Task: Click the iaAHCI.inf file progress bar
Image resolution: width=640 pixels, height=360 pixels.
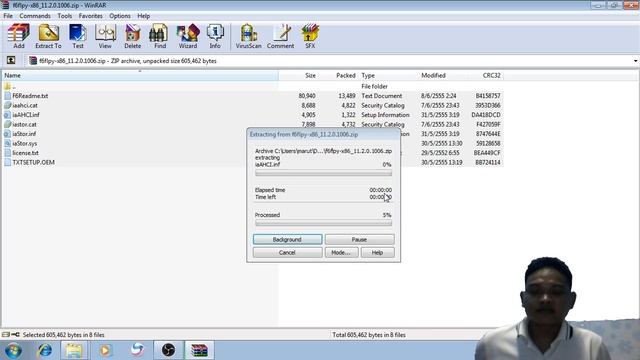Action: 323,173
